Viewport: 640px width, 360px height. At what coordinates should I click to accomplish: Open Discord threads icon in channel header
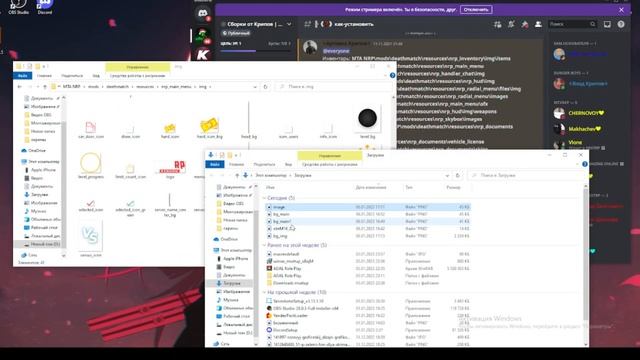(x=498, y=24)
